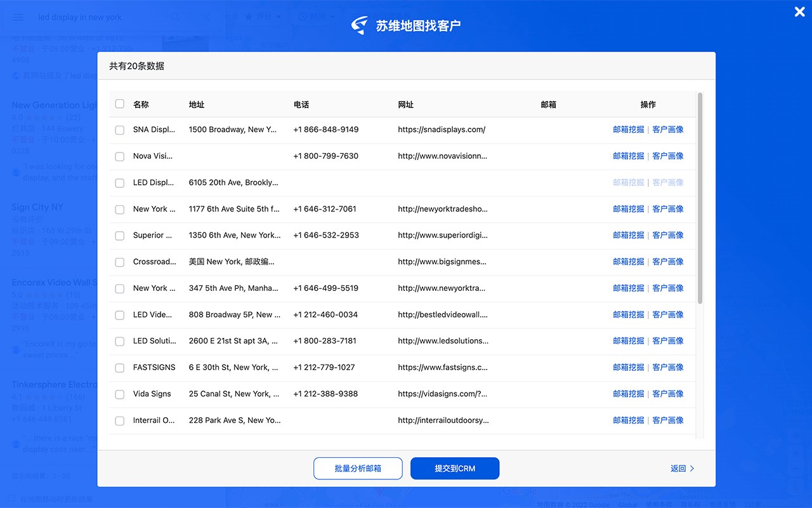Click 邮箱挖掘 for the Crossroad... row
Image resolution: width=812 pixels, height=508 pixels.
(629, 262)
